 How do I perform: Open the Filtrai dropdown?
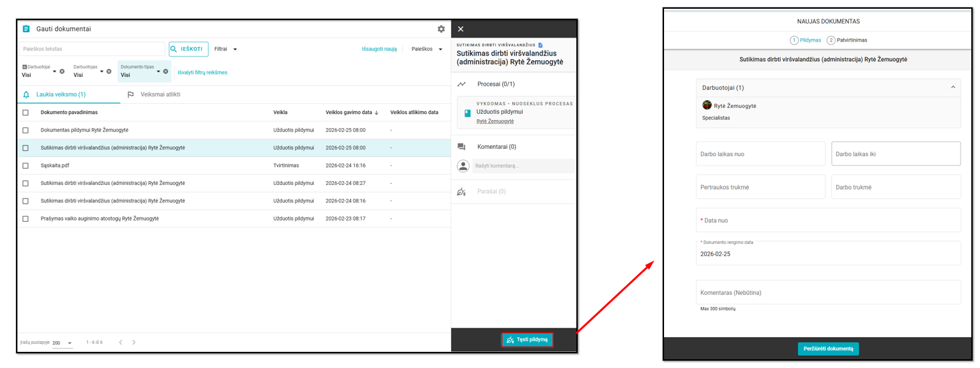(x=226, y=49)
